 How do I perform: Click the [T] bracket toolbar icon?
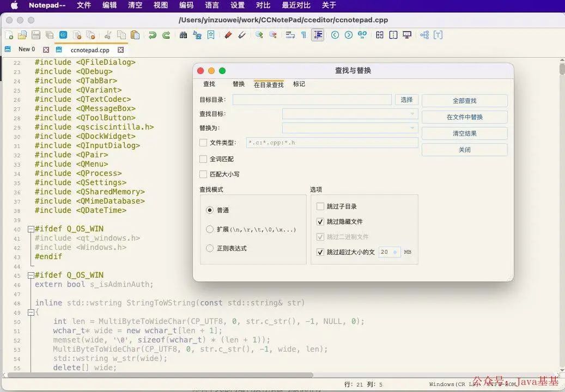pyautogui.click(x=438, y=35)
